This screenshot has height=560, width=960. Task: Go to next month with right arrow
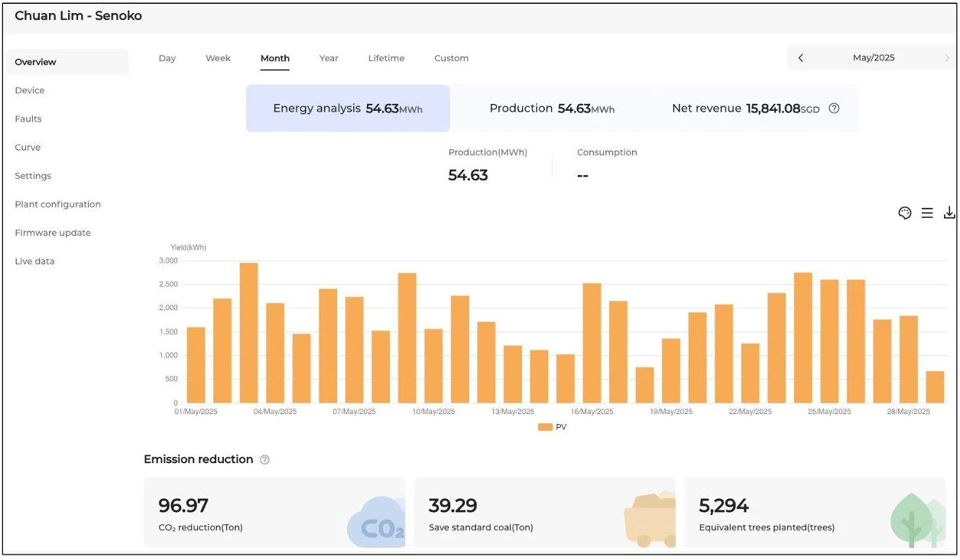click(x=947, y=58)
